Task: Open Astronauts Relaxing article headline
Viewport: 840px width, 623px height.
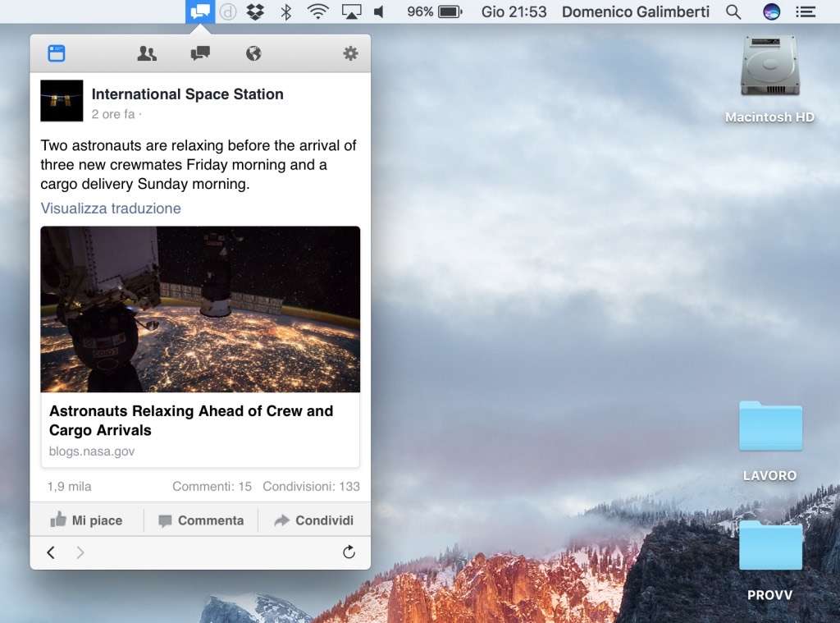Action: coord(191,420)
